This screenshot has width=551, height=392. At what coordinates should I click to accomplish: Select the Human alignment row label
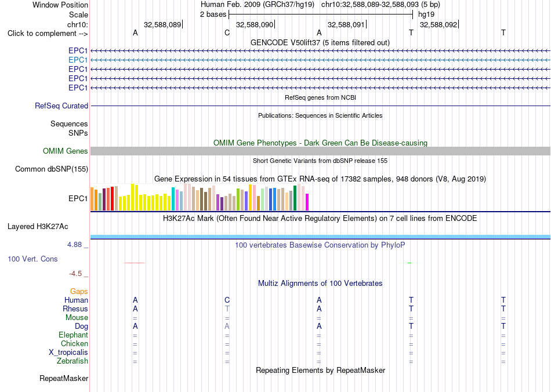[76, 300]
